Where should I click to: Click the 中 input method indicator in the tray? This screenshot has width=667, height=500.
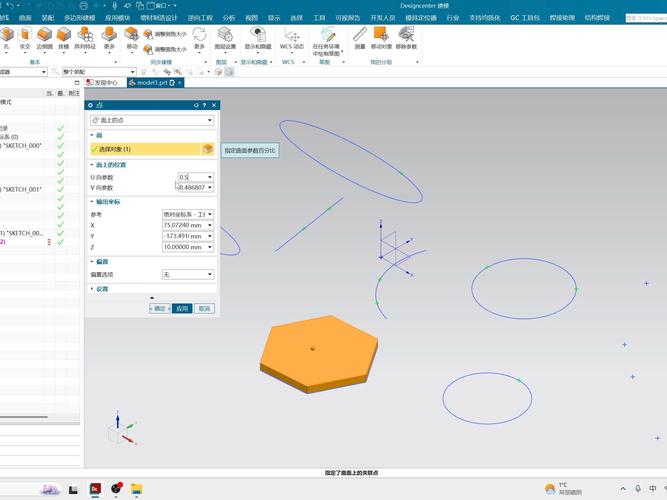pos(653,489)
